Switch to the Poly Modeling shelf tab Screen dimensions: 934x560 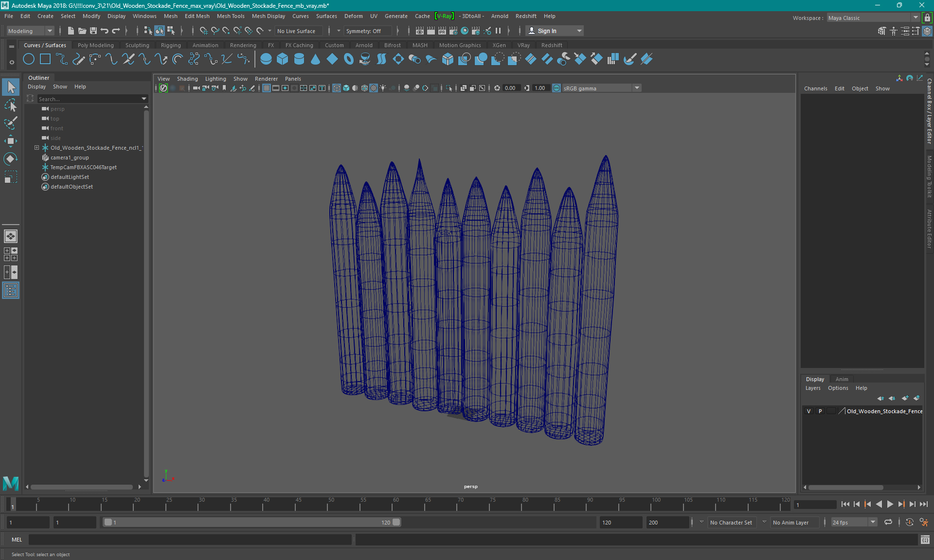[96, 45]
